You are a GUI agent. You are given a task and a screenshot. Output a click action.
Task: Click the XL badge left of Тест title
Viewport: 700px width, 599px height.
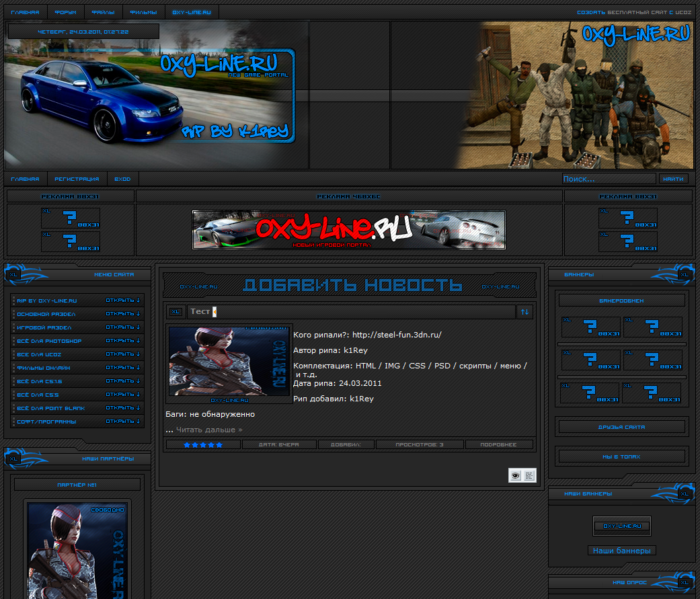[176, 312]
